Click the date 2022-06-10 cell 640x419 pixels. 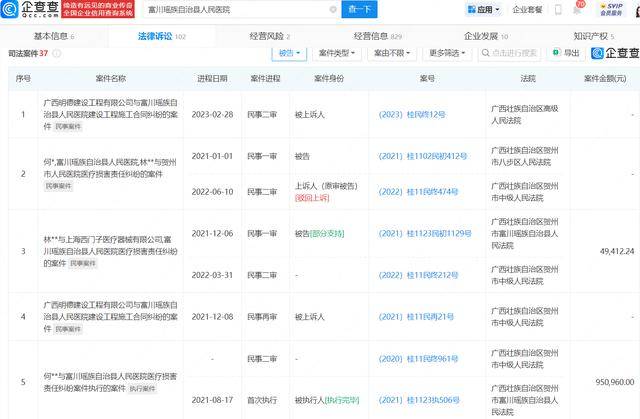coord(212,192)
